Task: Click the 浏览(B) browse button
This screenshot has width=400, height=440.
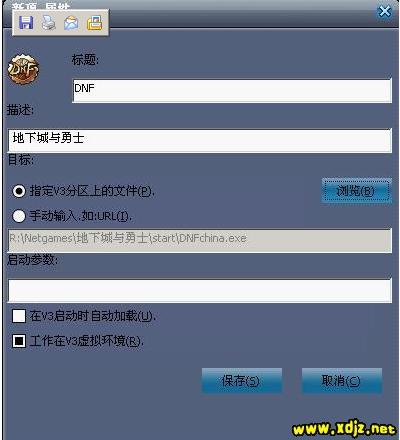Action: [x=356, y=191]
